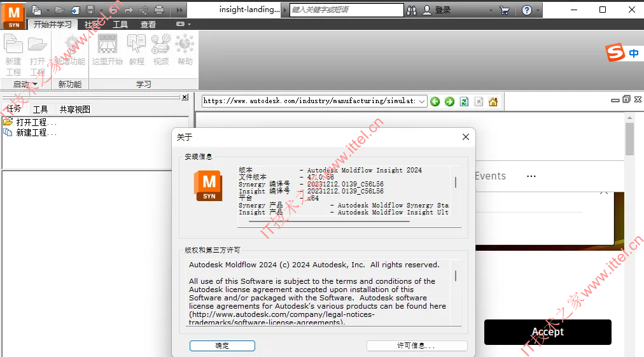Minimize the embedded document window
The width and height of the screenshot is (644, 357).
(x=615, y=100)
